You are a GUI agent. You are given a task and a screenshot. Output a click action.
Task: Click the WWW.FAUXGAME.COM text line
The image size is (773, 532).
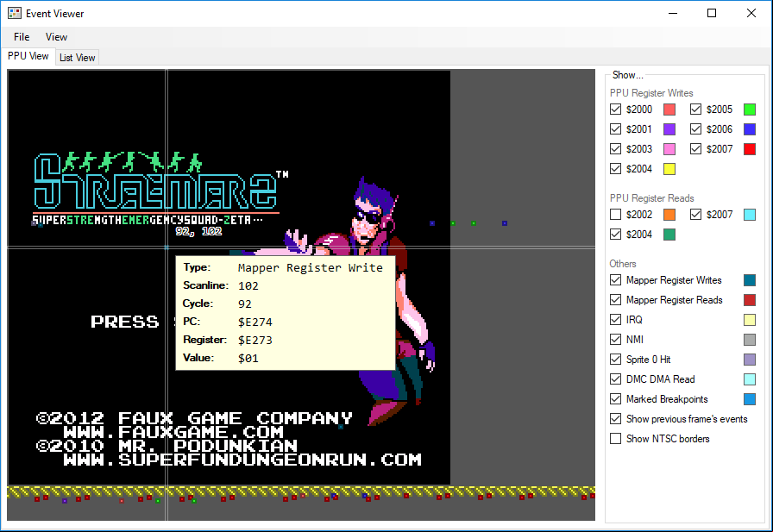(173, 433)
